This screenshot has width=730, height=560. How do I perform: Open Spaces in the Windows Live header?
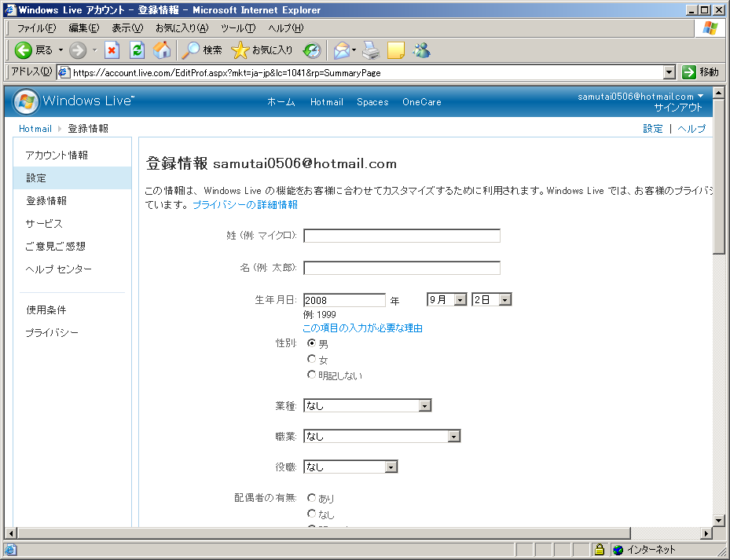click(372, 102)
